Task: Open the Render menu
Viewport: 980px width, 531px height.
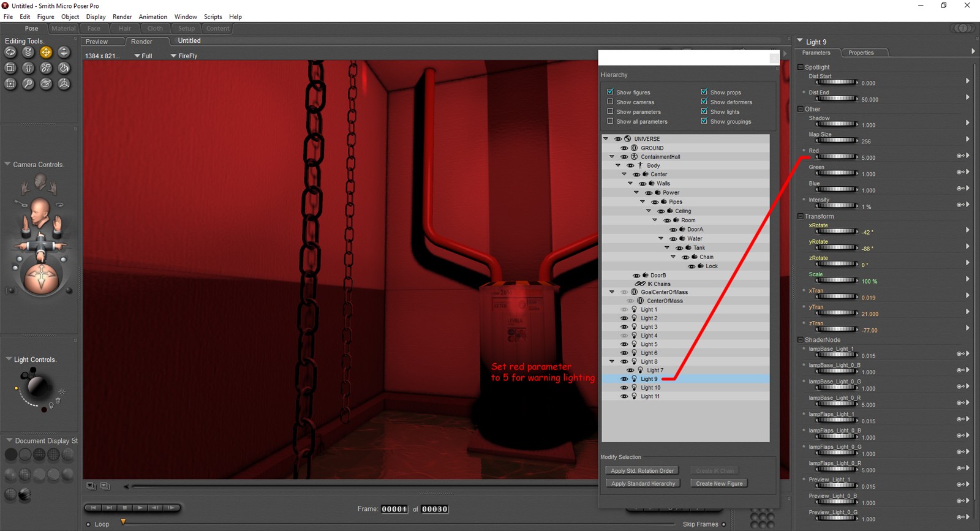Action: [x=122, y=17]
